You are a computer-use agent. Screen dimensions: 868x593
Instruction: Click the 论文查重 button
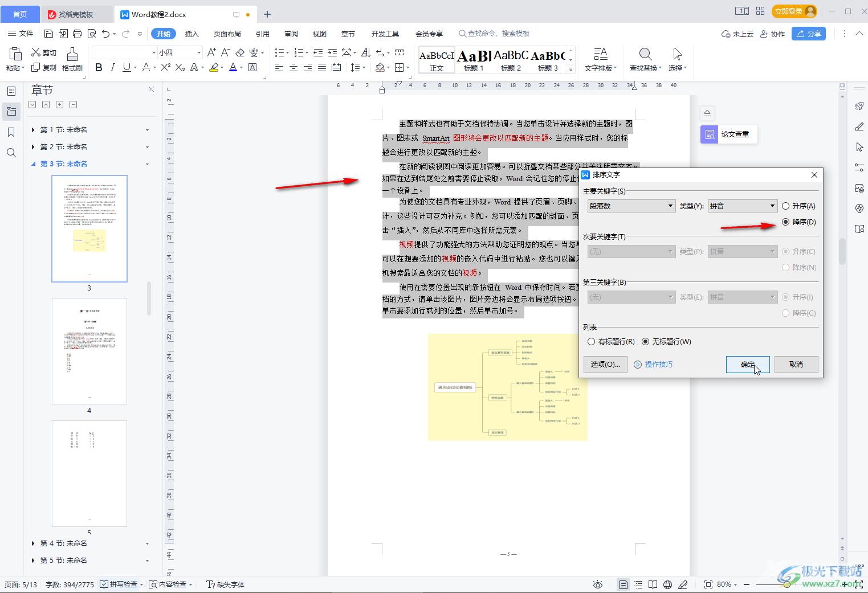729,134
